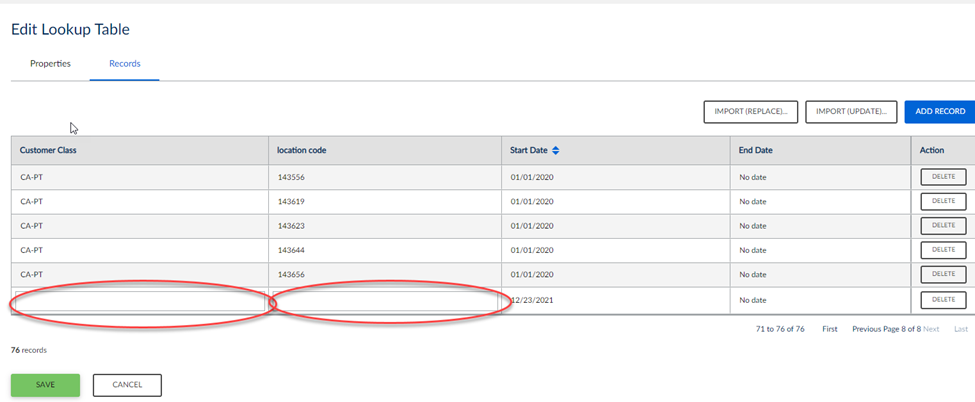The width and height of the screenshot is (975, 402).
Task: Click the Import (Replace) button
Action: (x=751, y=112)
